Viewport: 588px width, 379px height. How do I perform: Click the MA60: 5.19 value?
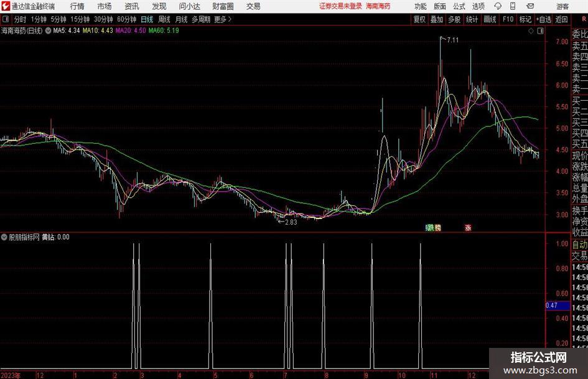(x=164, y=30)
